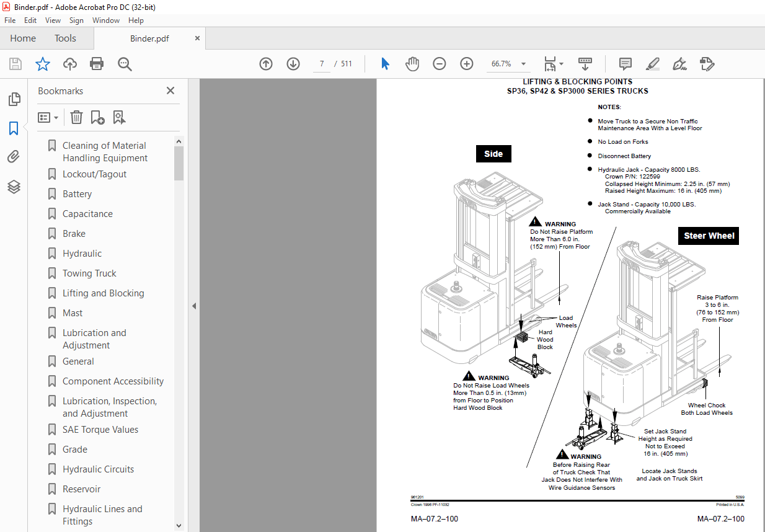The width and height of the screenshot is (765, 532).
Task: Select the Highlight text tool
Action: pos(652,64)
